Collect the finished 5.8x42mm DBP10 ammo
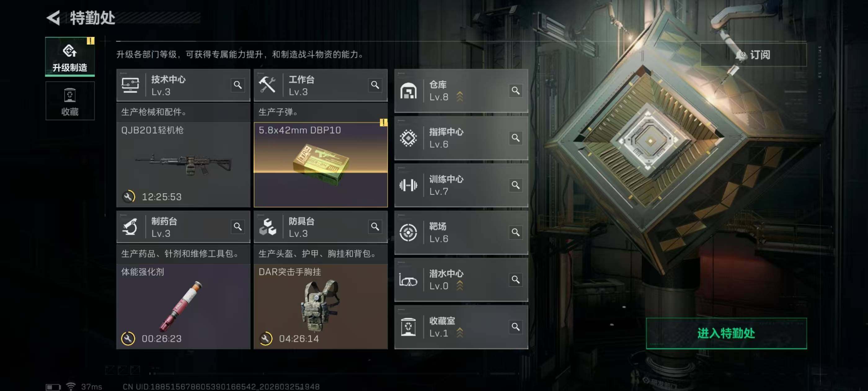The height and width of the screenshot is (391, 868). (321, 165)
